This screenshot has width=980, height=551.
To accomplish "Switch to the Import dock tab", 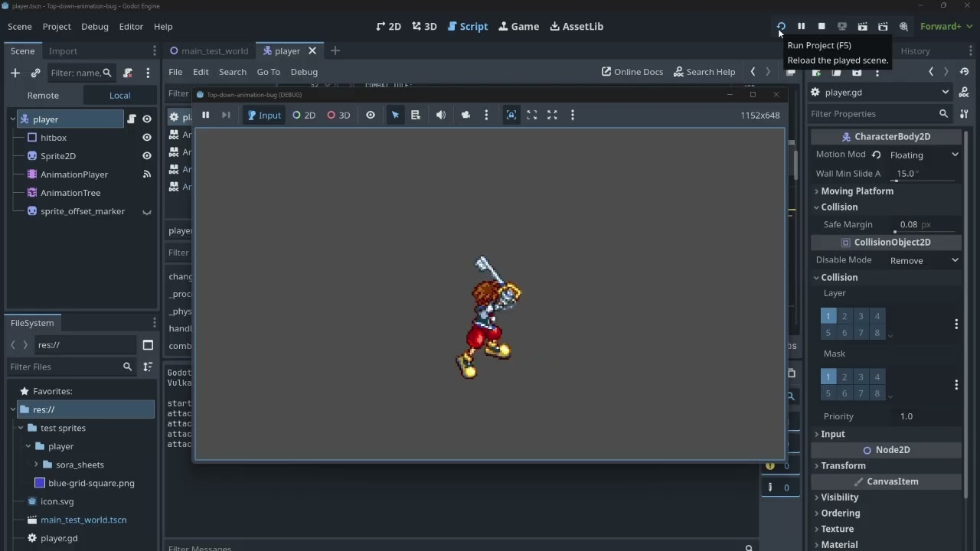I will click(63, 51).
